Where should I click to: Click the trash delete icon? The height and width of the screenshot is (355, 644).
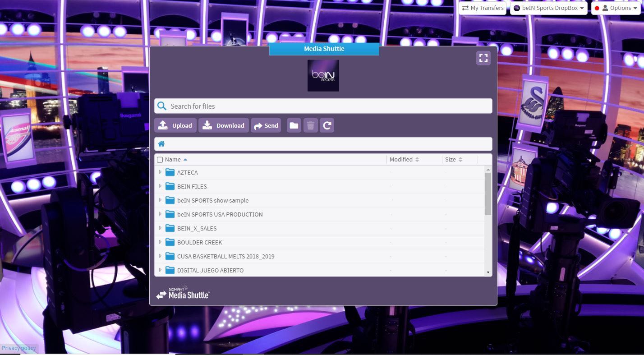click(x=310, y=125)
